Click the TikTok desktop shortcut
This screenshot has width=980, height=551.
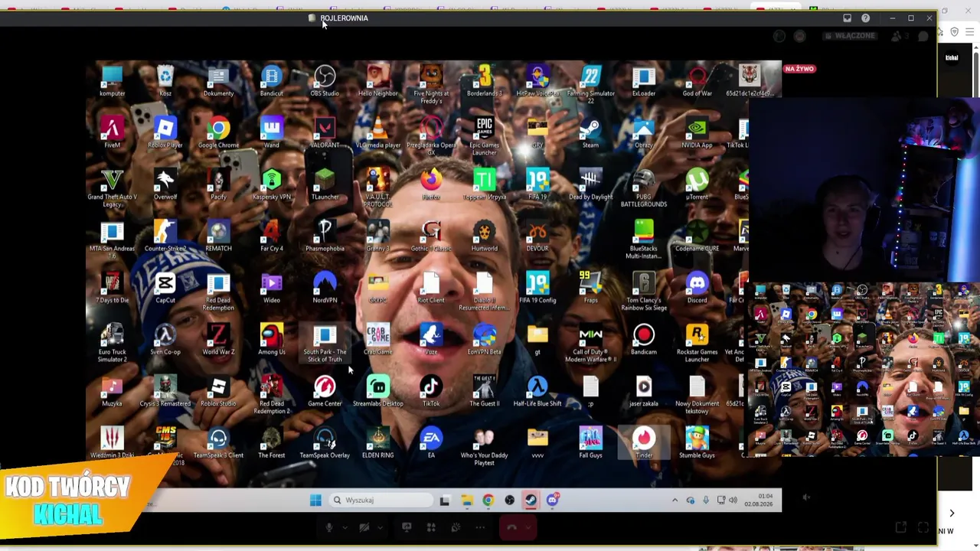point(431,391)
